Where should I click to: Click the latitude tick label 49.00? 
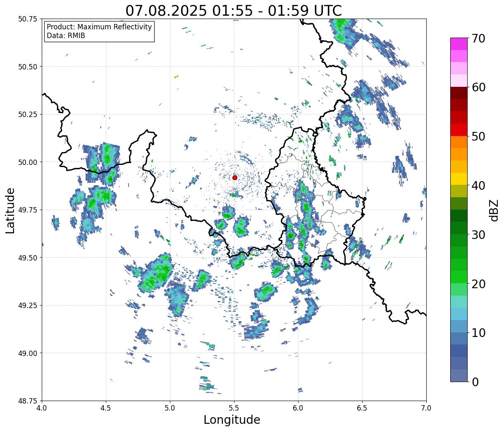(28, 353)
